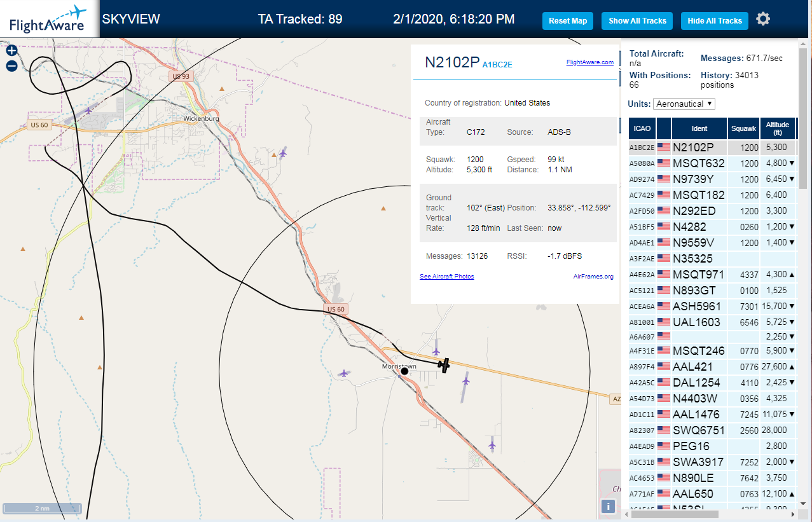Select N35325 in aircraft list
812x522 pixels.
point(692,259)
